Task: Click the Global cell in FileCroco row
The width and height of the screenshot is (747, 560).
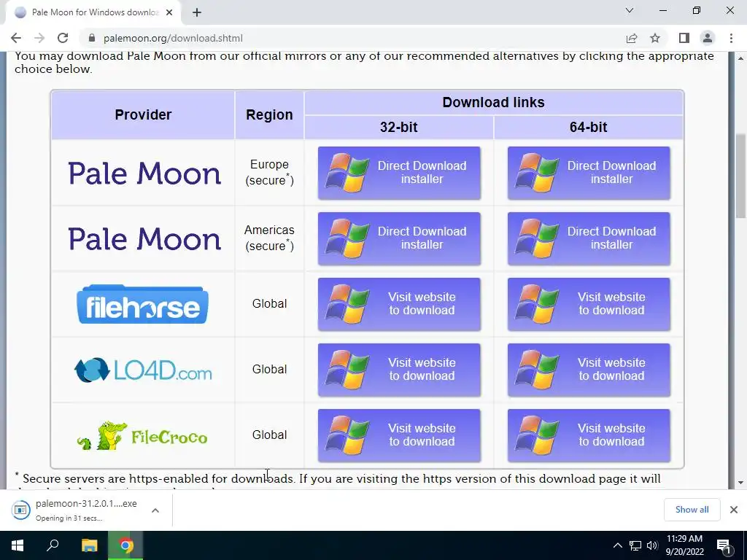Action: click(x=269, y=435)
